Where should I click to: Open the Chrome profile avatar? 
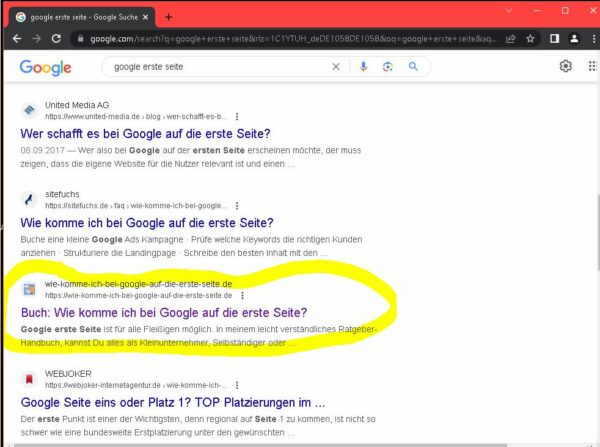(574, 39)
